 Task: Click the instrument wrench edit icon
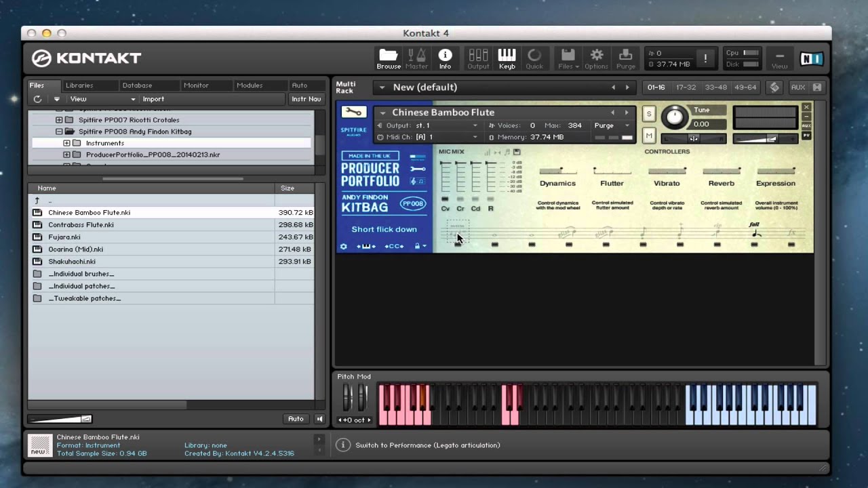click(x=353, y=113)
